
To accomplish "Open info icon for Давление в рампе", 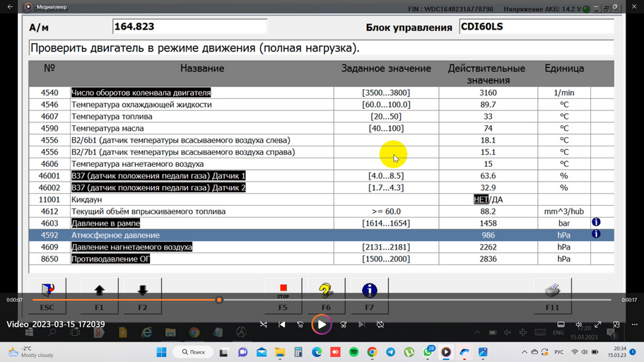I will pos(596,223).
